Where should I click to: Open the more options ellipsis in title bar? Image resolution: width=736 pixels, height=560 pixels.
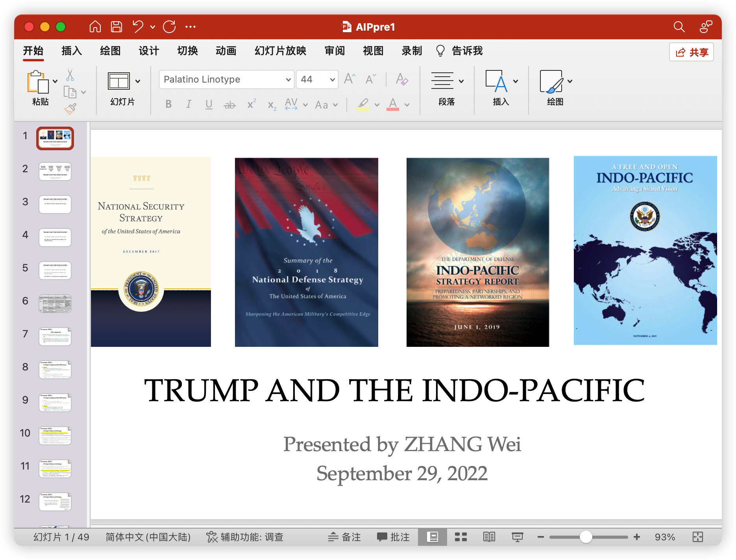(x=190, y=27)
